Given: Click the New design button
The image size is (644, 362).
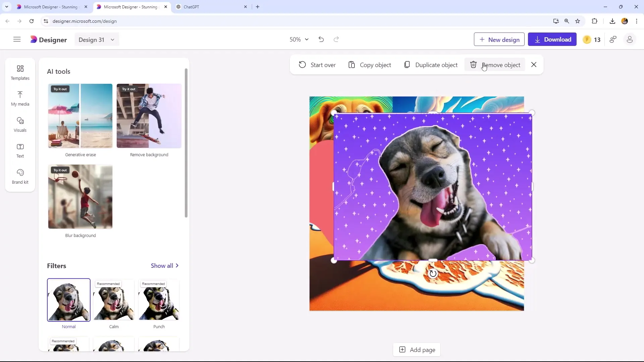Looking at the screenshot, I should click(x=499, y=40).
